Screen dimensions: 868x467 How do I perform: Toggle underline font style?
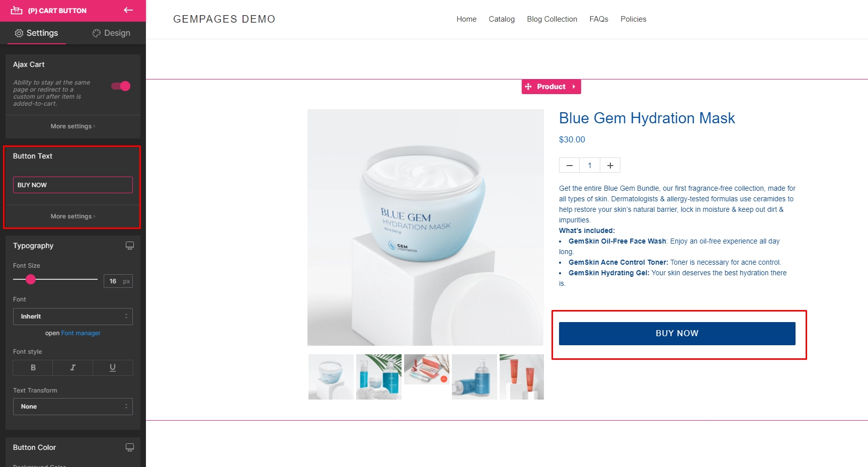tap(113, 368)
